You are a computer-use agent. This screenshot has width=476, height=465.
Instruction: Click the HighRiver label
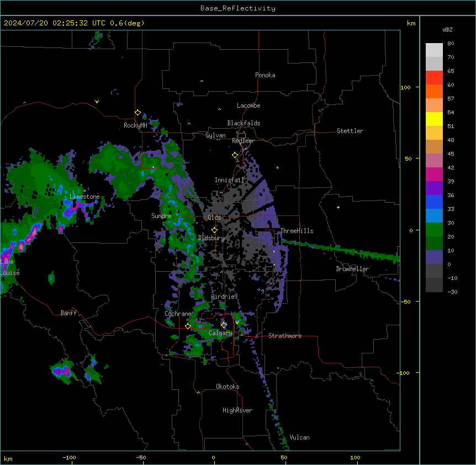[x=237, y=410]
